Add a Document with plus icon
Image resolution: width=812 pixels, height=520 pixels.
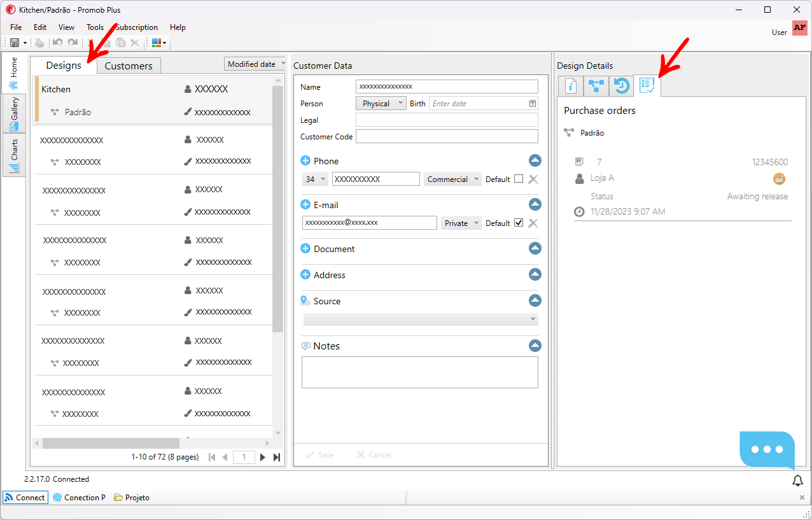(305, 249)
